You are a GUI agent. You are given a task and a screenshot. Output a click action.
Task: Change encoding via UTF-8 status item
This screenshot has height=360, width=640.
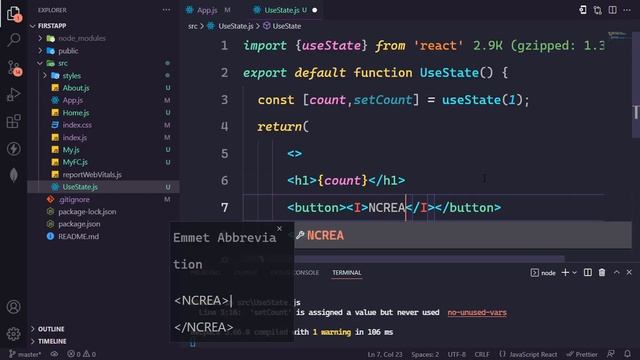point(456,354)
